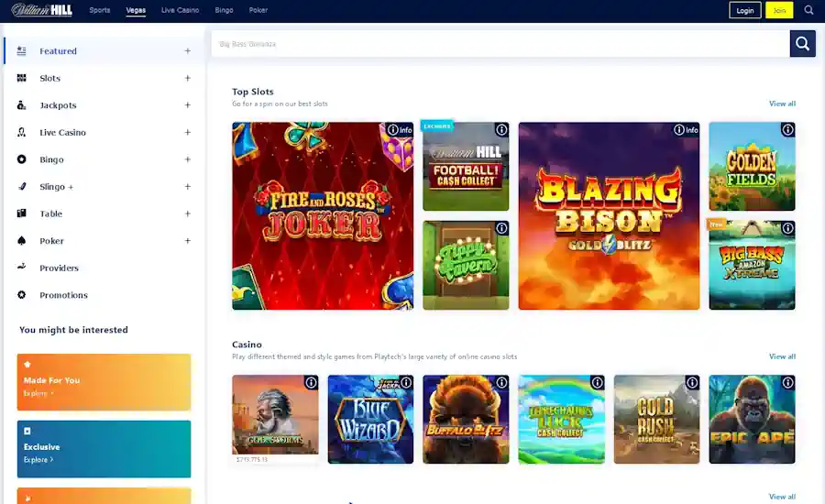This screenshot has width=825, height=504.
Task: Expand the Poker category plus
Action: (187, 240)
